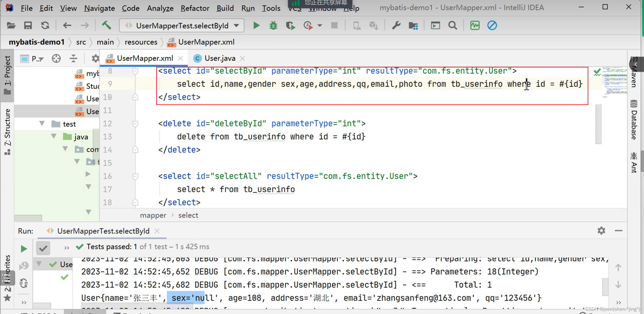Image resolution: width=644 pixels, height=314 pixels.
Task: Click the Debug bug icon
Action: (x=273, y=26)
